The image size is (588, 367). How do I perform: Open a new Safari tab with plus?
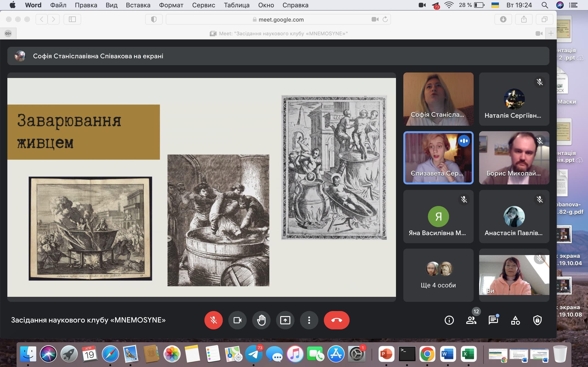pos(551,33)
